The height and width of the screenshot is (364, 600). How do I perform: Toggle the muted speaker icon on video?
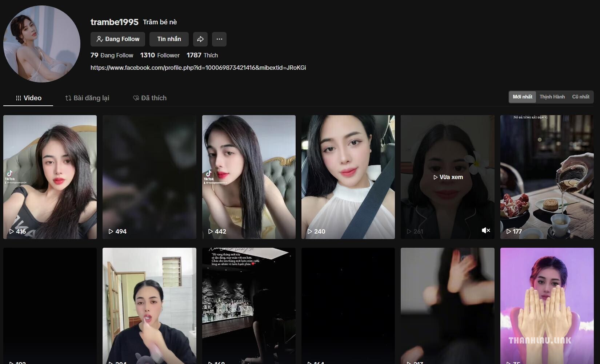coord(486,230)
